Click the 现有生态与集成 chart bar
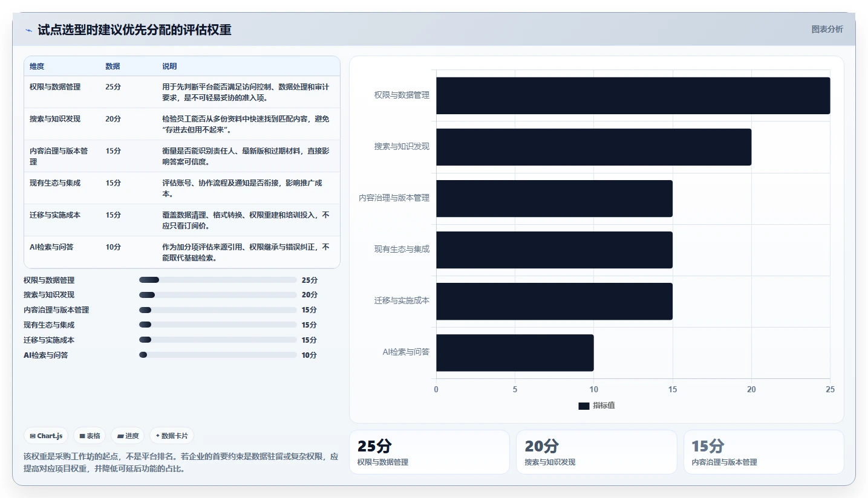The image size is (868, 498). (554, 250)
